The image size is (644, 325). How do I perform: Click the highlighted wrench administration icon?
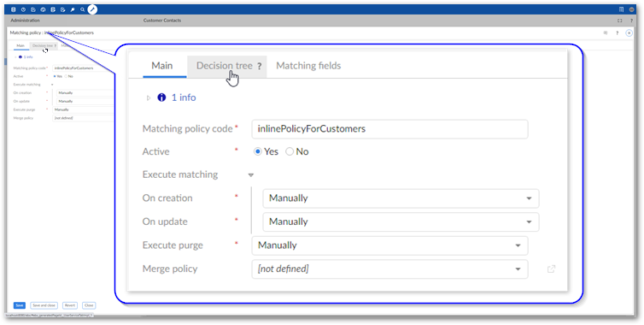[92, 9]
